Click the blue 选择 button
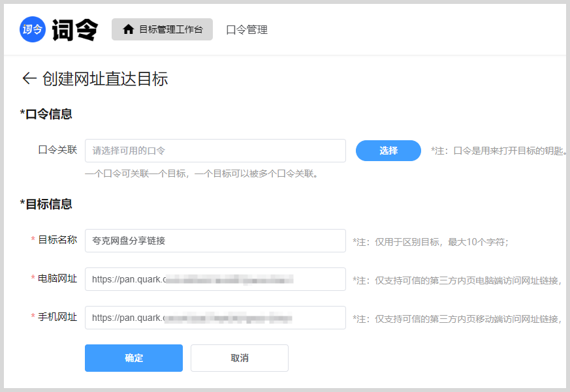This screenshot has width=570, height=392. point(388,151)
